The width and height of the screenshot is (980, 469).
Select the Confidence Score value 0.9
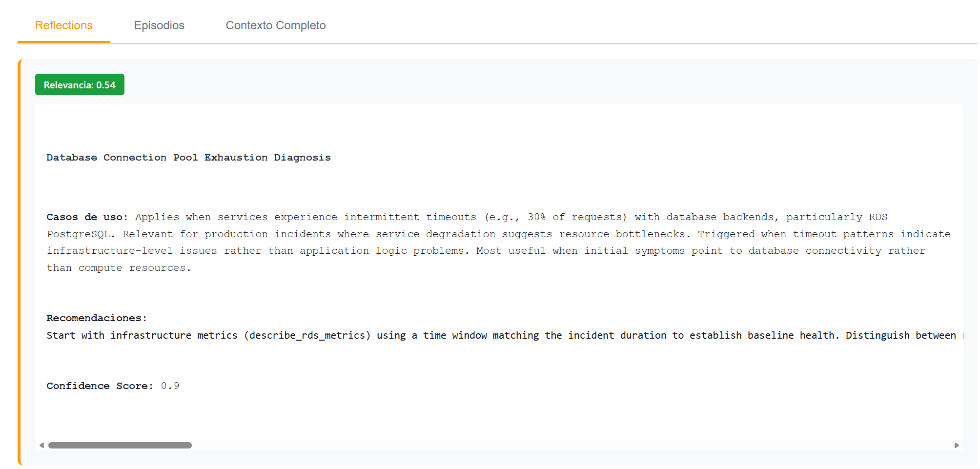170,386
